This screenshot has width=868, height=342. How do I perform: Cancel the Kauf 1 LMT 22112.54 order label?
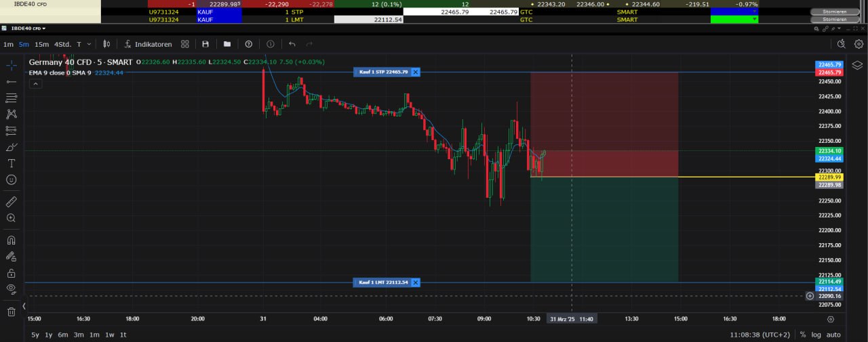416,282
